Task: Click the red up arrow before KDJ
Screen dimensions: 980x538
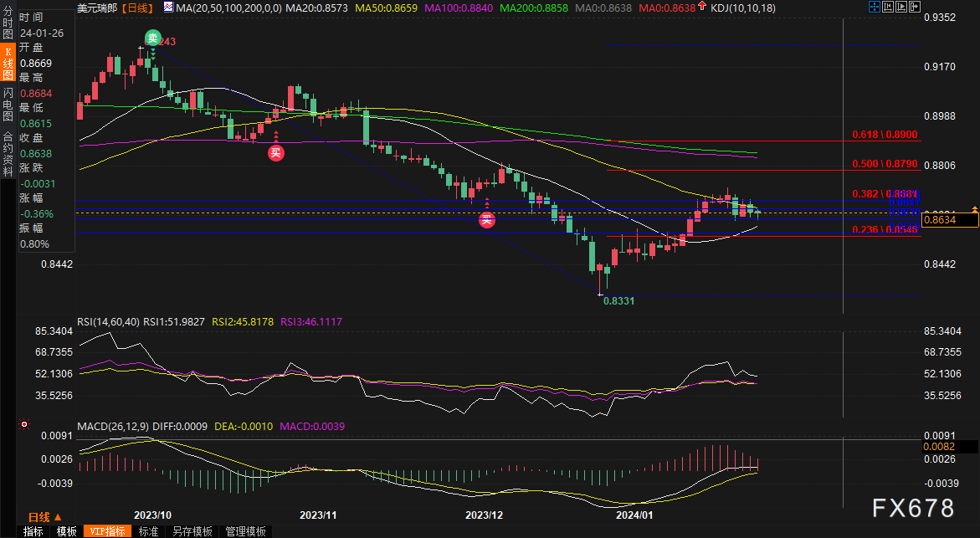Action: click(x=701, y=8)
